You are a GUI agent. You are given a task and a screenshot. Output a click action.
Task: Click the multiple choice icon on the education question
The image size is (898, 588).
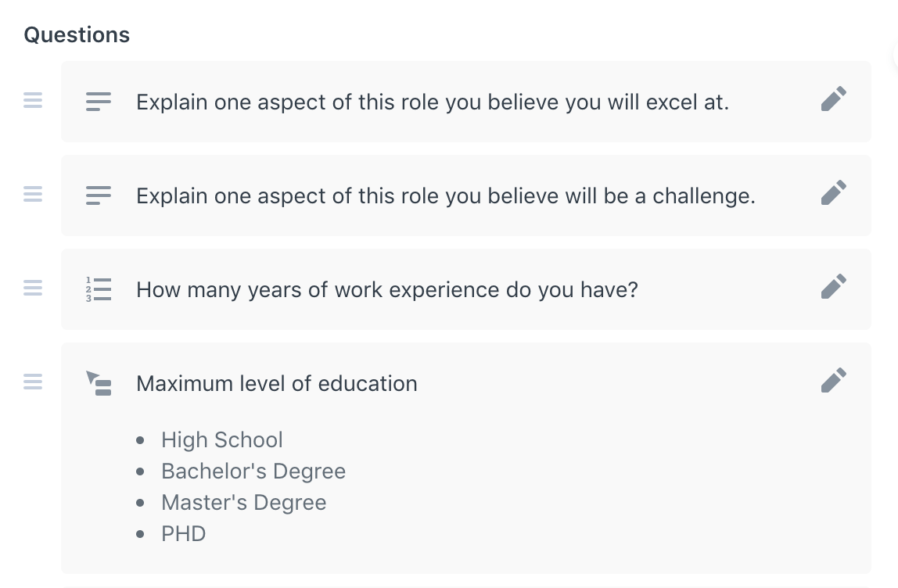99,383
